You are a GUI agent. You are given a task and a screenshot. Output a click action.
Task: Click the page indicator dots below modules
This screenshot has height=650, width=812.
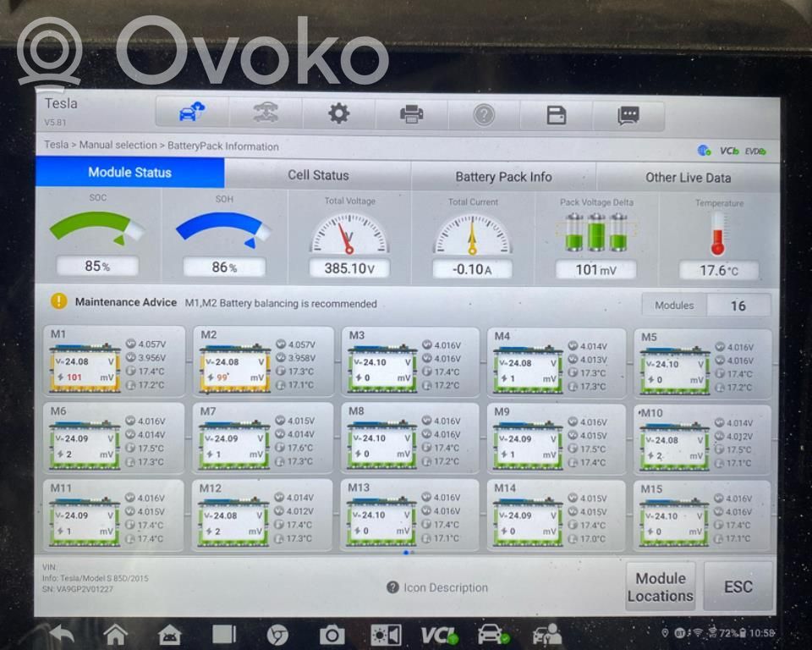click(408, 553)
